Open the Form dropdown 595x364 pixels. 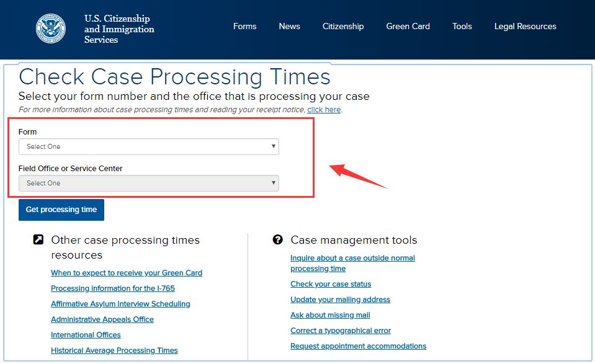point(149,146)
